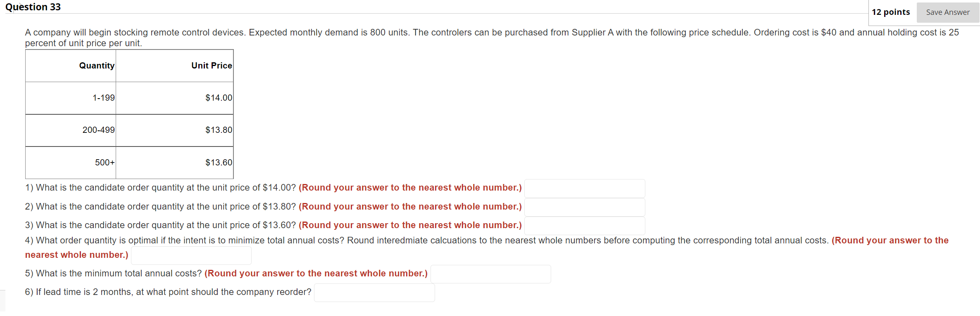
Task: Click the optimal order quantity answer field
Action: pyautogui.click(x=191, y=255)
